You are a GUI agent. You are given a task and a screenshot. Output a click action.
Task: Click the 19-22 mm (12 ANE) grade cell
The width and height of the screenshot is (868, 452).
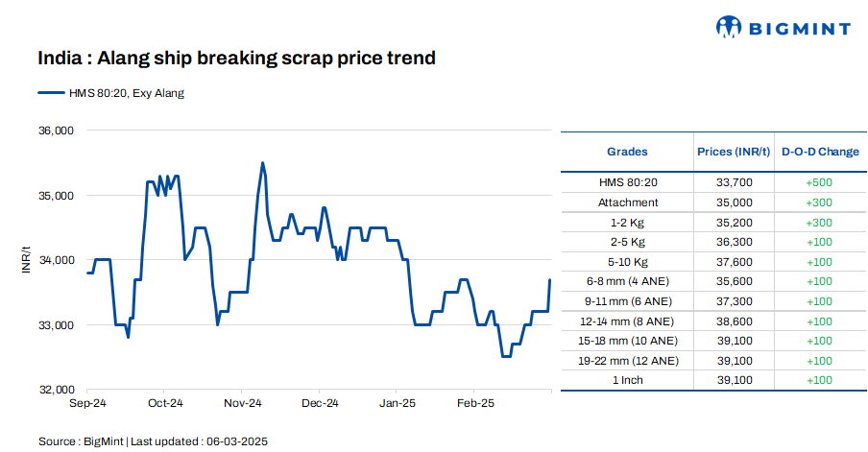[x=627, y=361]
